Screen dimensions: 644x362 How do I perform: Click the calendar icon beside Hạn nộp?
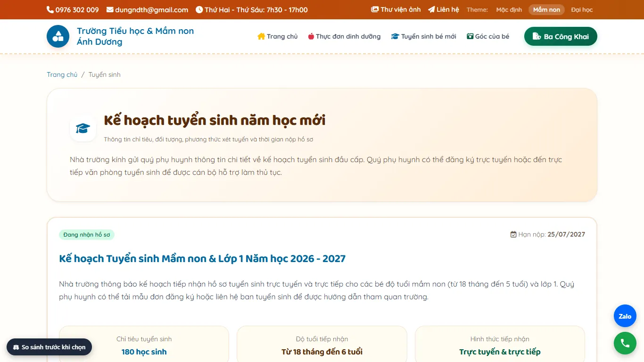pos(513,234)
